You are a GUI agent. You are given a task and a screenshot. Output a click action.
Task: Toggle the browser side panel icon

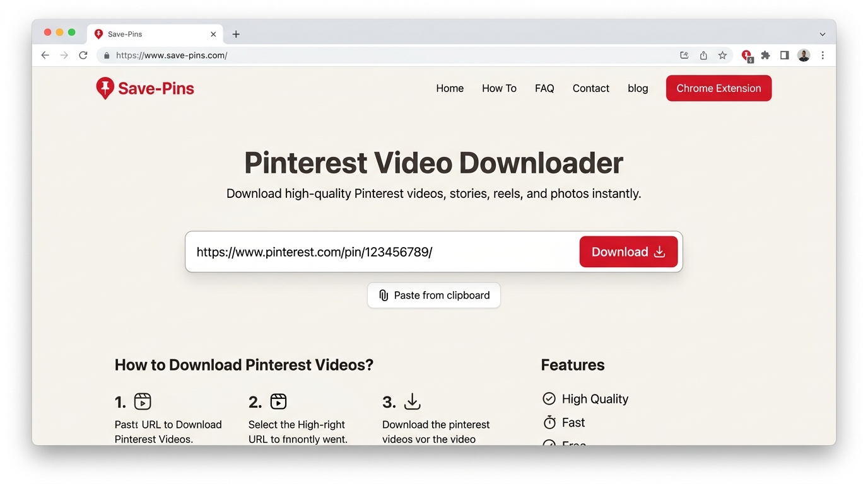(x=785, y=55)
